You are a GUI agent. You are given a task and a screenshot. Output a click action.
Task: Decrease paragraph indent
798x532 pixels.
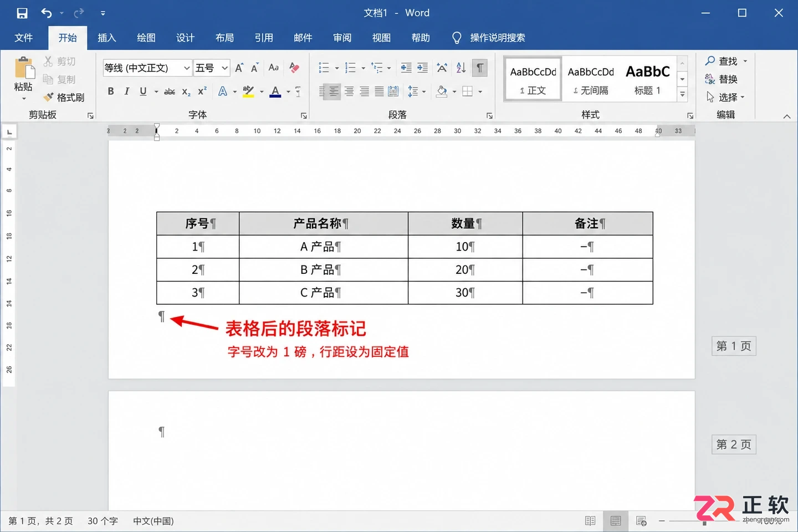406,68
